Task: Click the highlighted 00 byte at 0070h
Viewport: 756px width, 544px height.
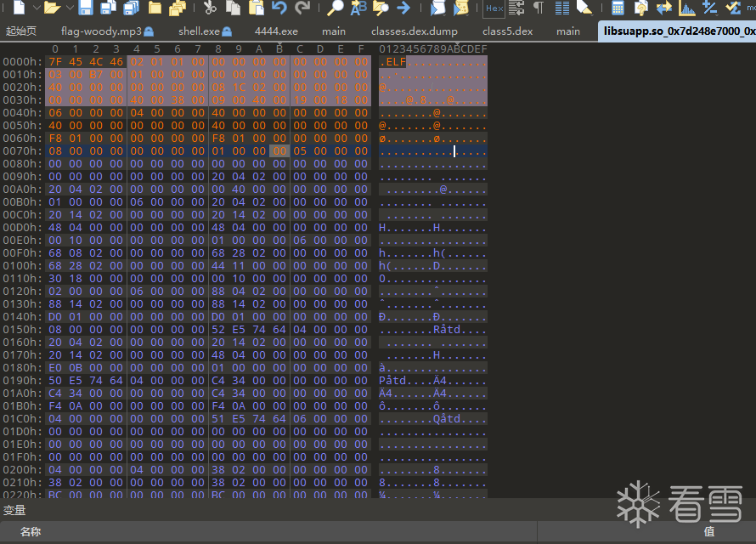Action: 279,151
